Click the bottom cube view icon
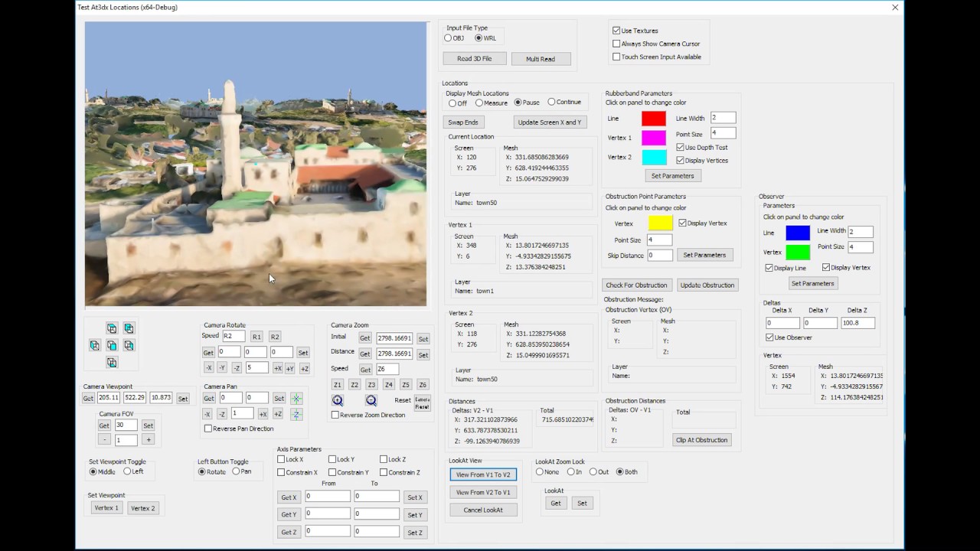Screen dimensions: 980x551 [x=112, y=362]
